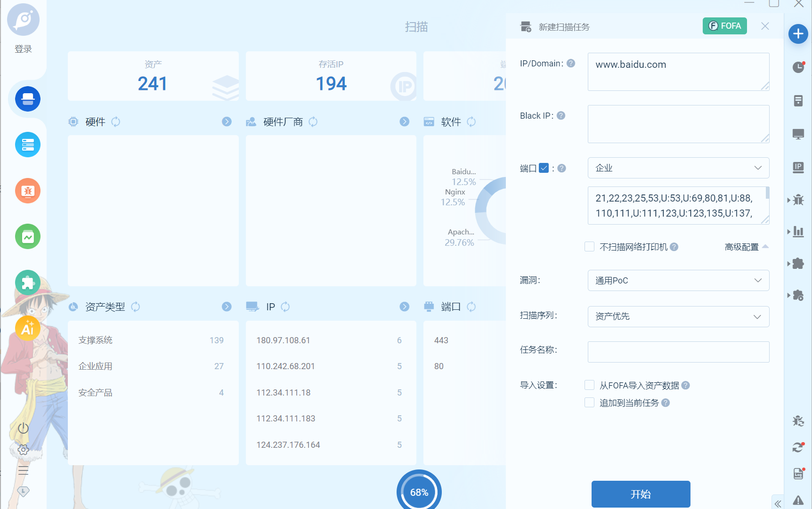Viewport: 812px width, 509px height.
Task: Expand the 硬件 panel arrow
Action: click(227, 122)
